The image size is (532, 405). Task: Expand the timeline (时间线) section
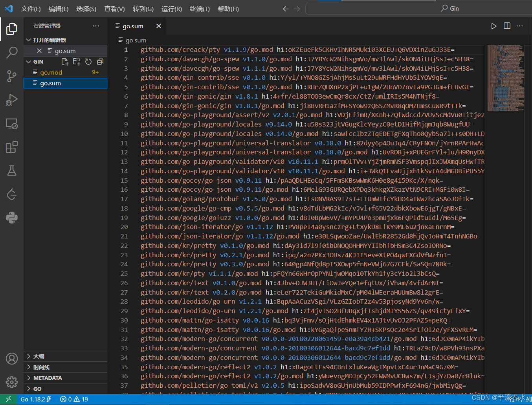pyautogui.click(x=65, y=367)
